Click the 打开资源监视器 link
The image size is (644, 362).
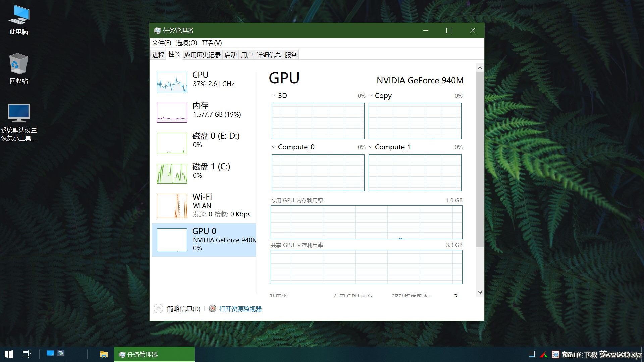click(240, 309)
